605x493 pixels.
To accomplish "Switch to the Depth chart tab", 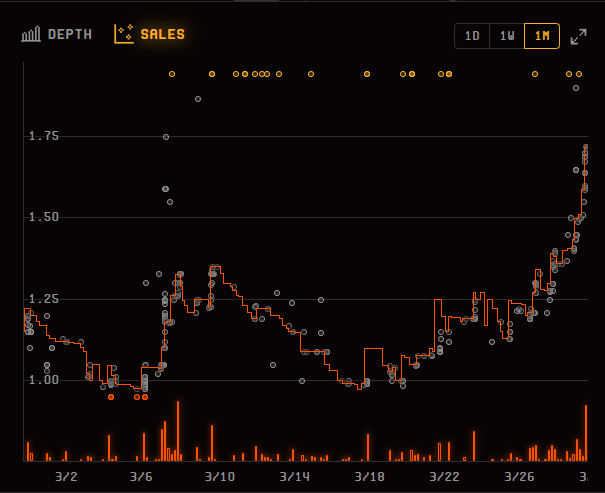I will tap(57, 34).
